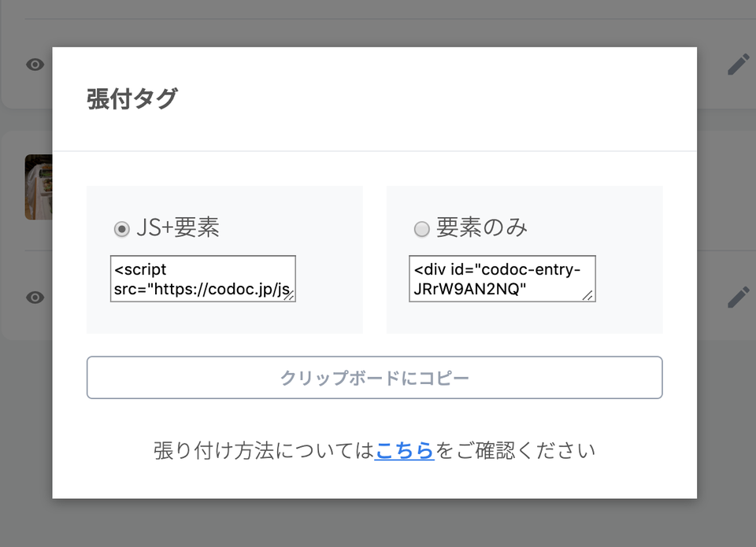The width and height of the screenshot is (756, 547).
Task: Toggle the upper eye visibility icon
Action: [x=35, y=65]
